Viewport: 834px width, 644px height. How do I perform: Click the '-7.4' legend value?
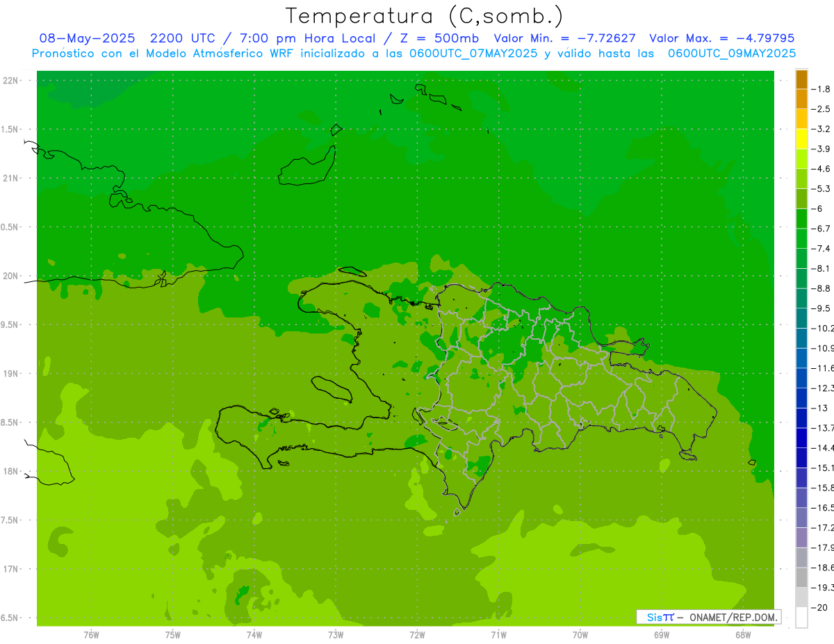coord(822,249)
